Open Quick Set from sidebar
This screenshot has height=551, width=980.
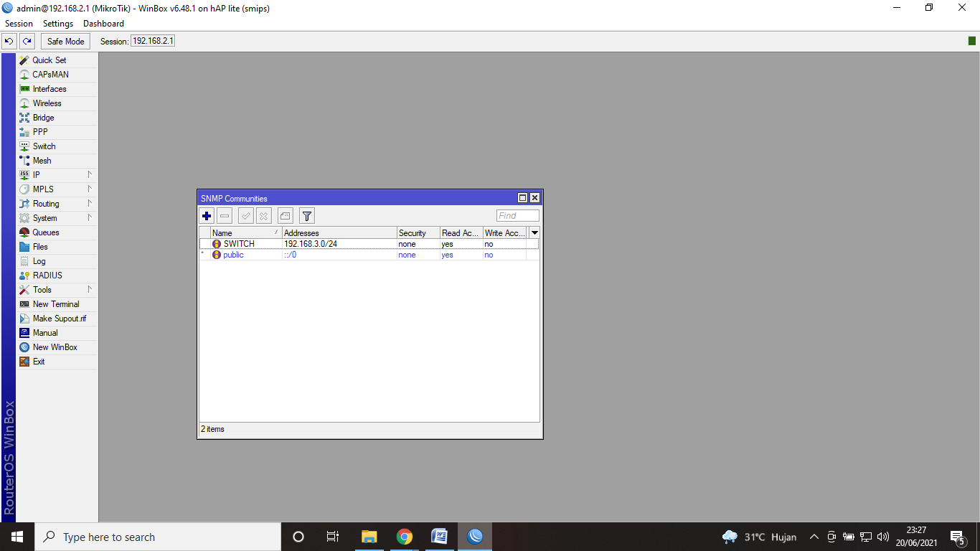point(57,60)
